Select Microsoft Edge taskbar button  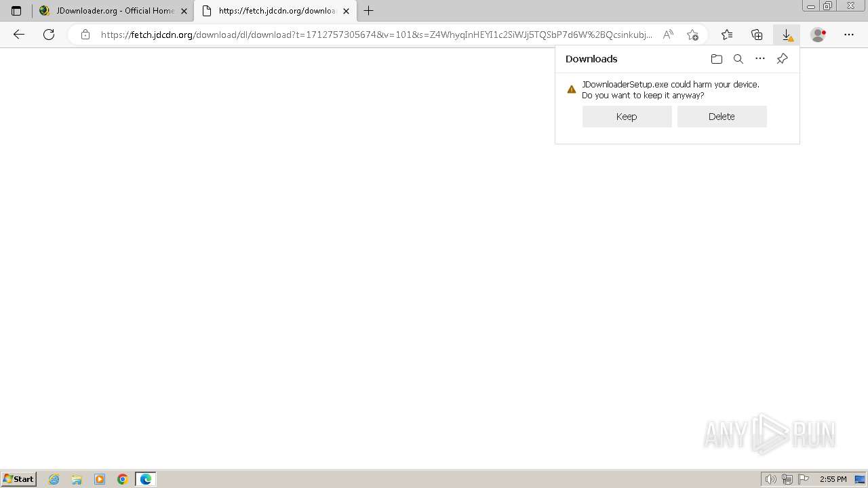coord(146,479)
